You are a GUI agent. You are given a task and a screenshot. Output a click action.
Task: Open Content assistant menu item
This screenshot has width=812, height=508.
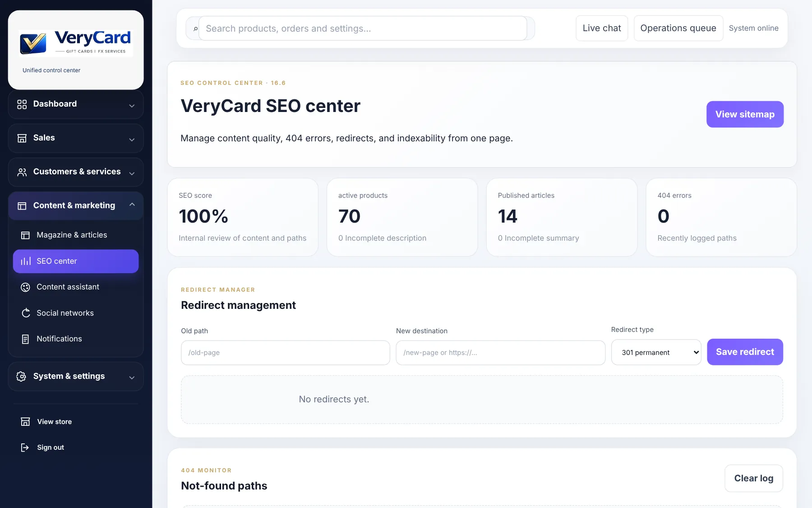tap(76, 287)
